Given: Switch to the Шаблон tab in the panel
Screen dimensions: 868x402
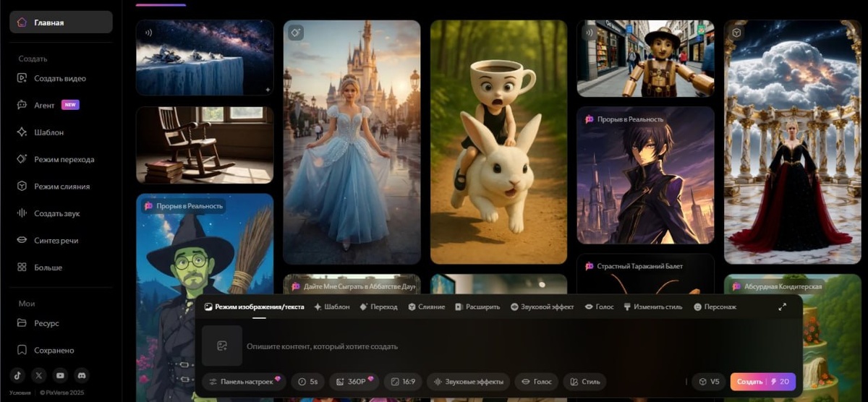Looking at the screenshot, I should pyautogui.click(x=331, y=307).
